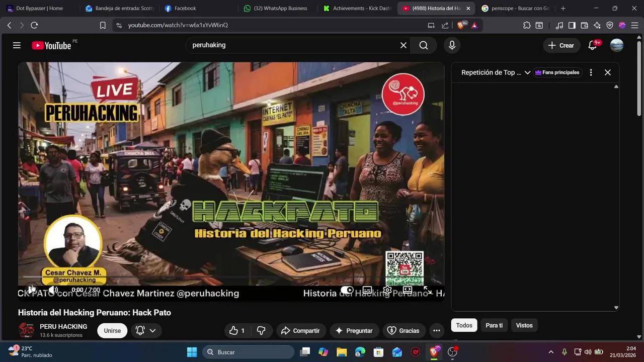Screen dimensions: 644x362
Task: Switch to the Bandeja de entrada tab
Action: [x=119, y=9]
